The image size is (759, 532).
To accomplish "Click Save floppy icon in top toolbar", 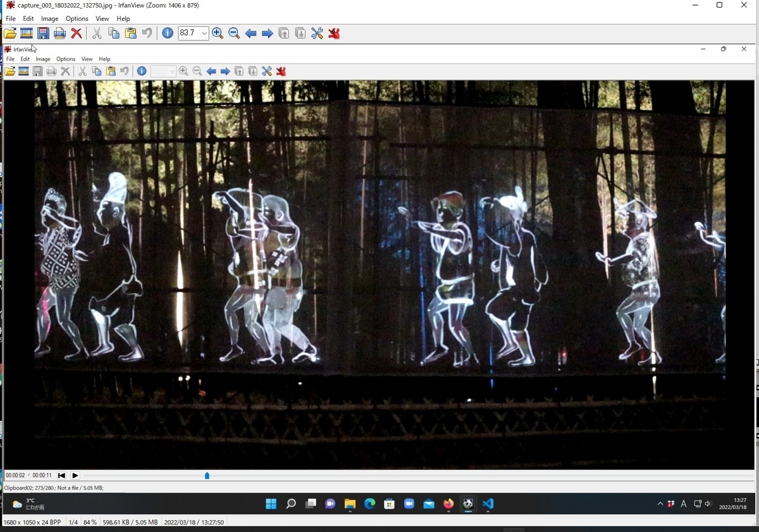I will [x=43, y=34].
